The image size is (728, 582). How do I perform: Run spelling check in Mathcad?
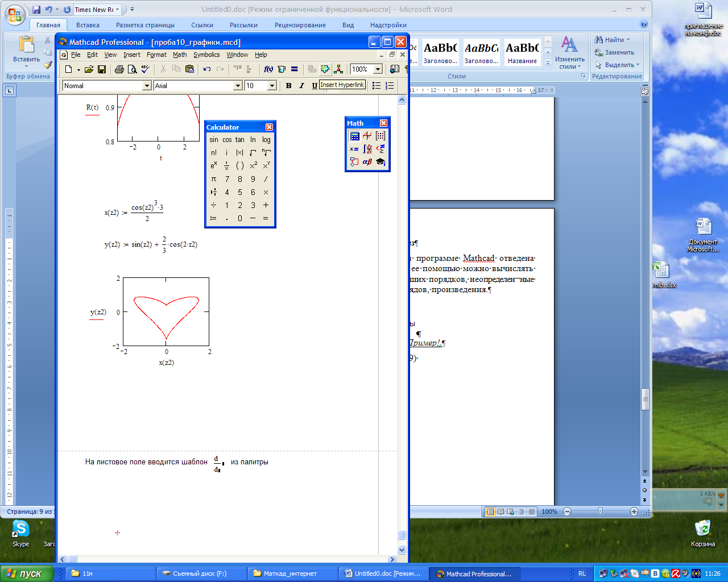145,69
